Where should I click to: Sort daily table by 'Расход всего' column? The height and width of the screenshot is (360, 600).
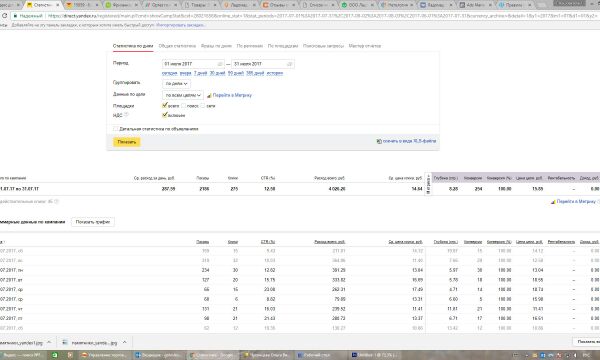coord(329,242)
